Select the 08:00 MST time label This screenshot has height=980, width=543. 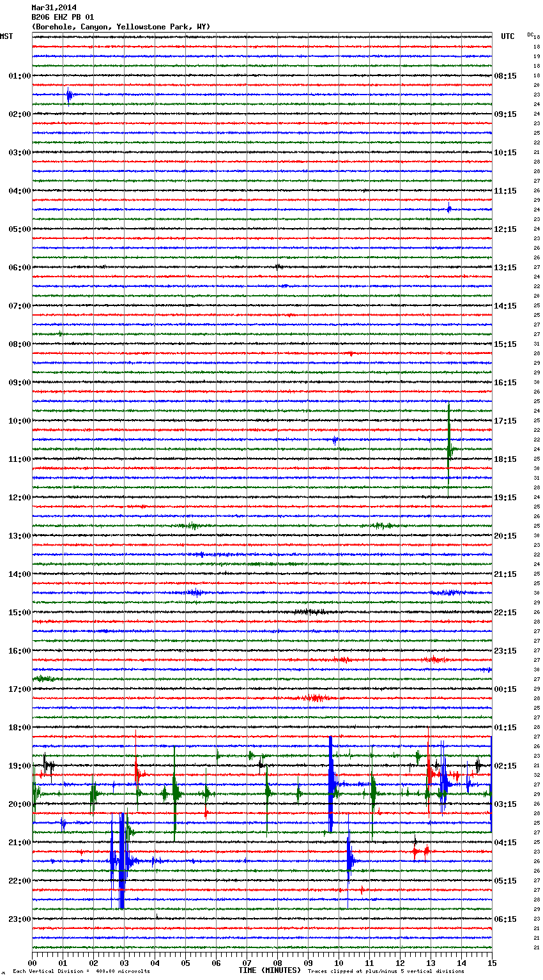click(x=20, y=344)
